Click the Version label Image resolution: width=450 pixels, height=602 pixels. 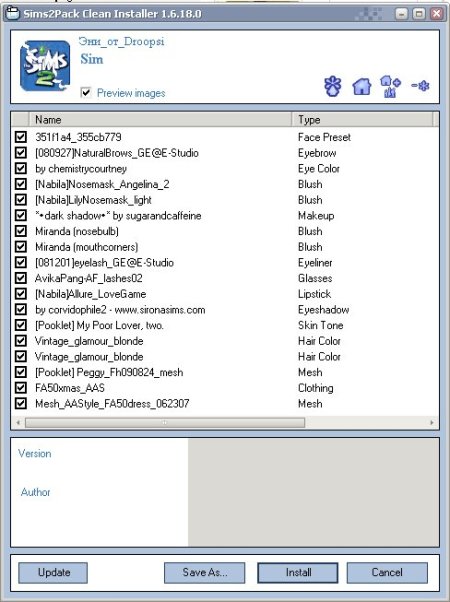pos(35,453)
